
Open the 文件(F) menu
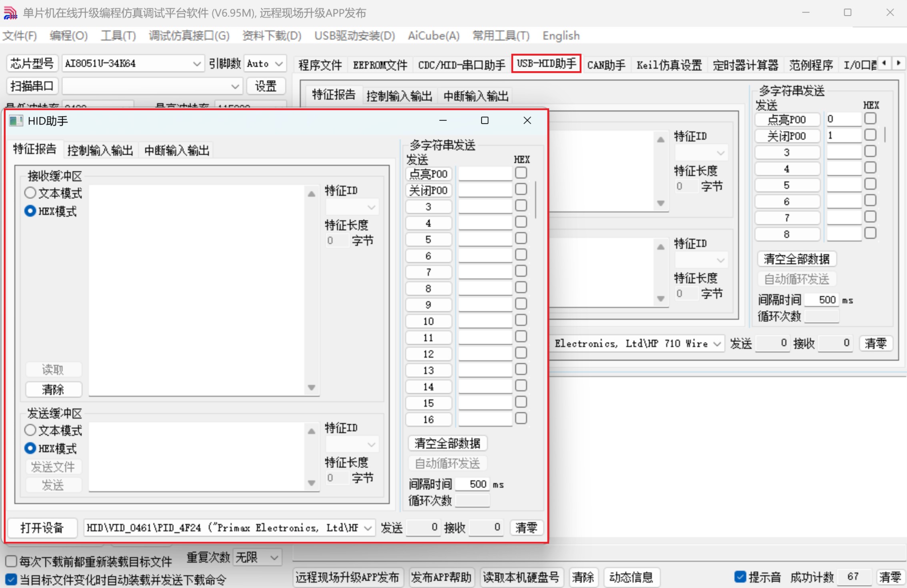point(20,36)
